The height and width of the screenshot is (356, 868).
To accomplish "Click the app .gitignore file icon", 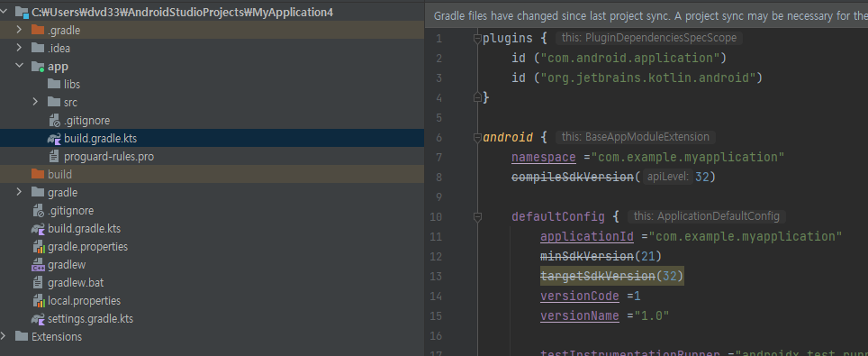I will pyautogui.click(x=54, y=121).
